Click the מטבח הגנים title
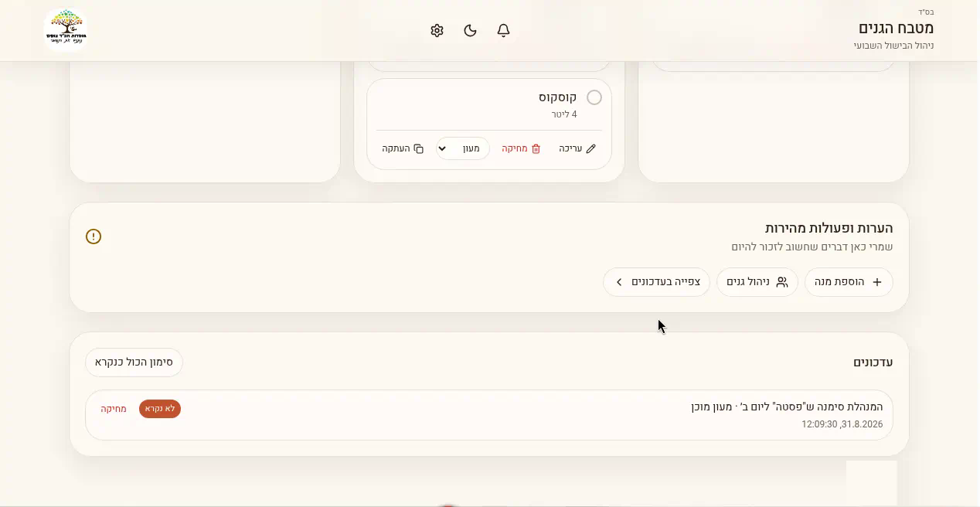Screen dimensions: 980x507 coord(896,28)
